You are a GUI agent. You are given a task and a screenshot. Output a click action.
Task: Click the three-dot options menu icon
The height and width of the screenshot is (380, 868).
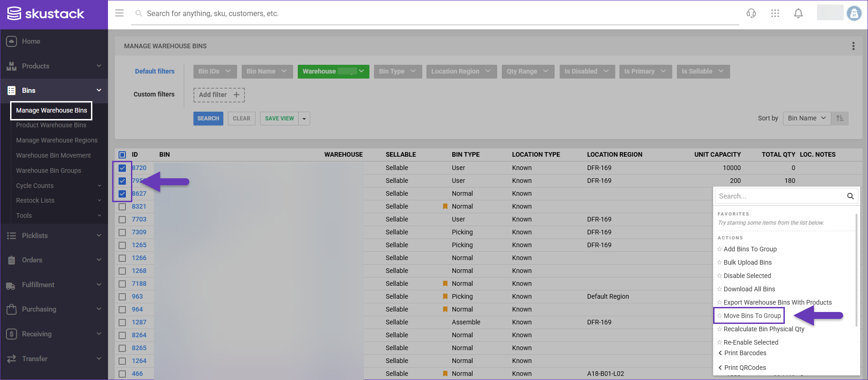853,46
